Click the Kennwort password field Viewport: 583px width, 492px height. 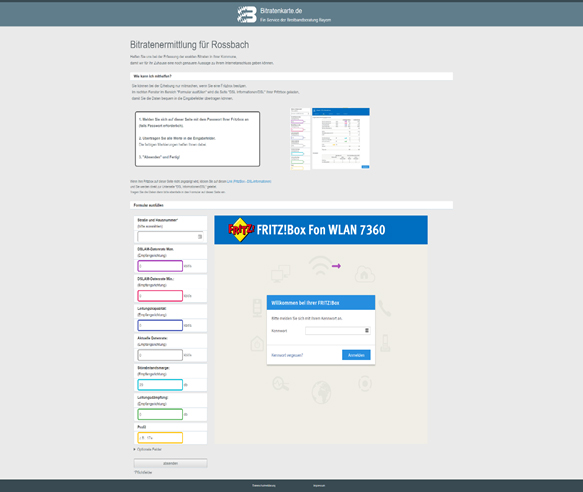coord(338,330)
